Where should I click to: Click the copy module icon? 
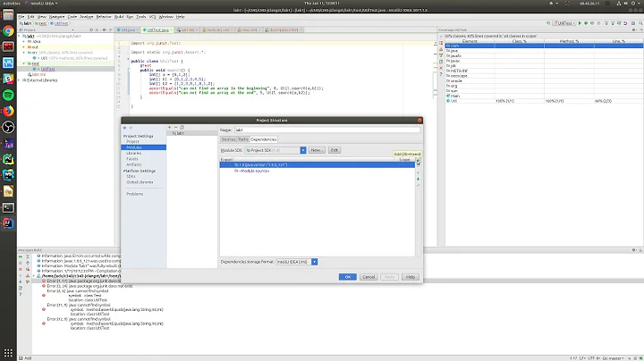point(182,127)
